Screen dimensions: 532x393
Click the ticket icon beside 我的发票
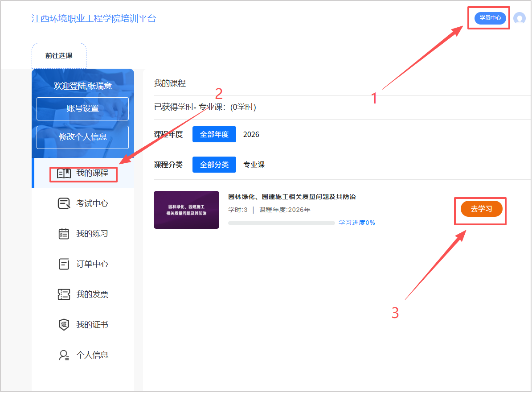click(x=64, y=294)
